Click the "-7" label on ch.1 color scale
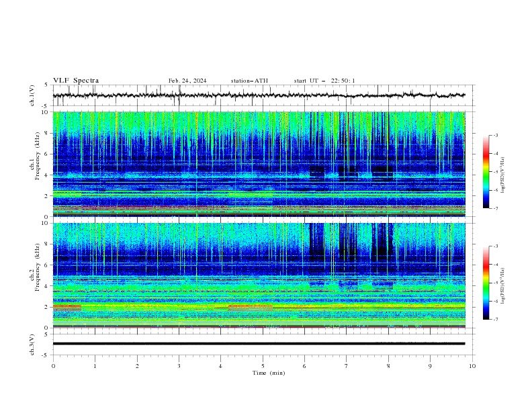Image resolution: width=532 pixels, height=411 pixels. [495, 208]
